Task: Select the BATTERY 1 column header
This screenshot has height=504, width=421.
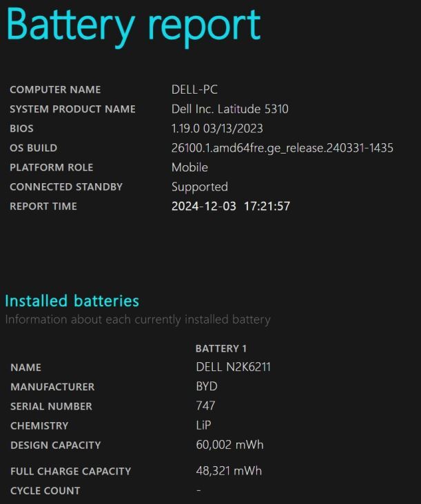Action: click(x=221, y=348)
